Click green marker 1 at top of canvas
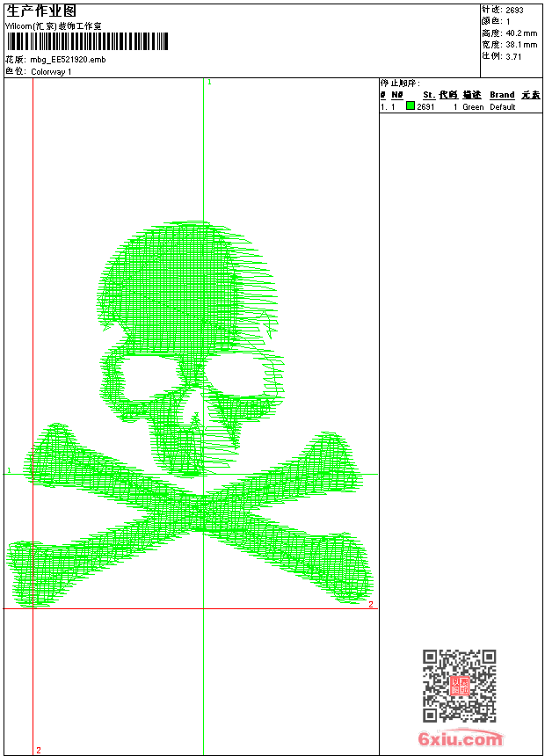The height and width of the screenshot is (756, 545). point(209,82)
